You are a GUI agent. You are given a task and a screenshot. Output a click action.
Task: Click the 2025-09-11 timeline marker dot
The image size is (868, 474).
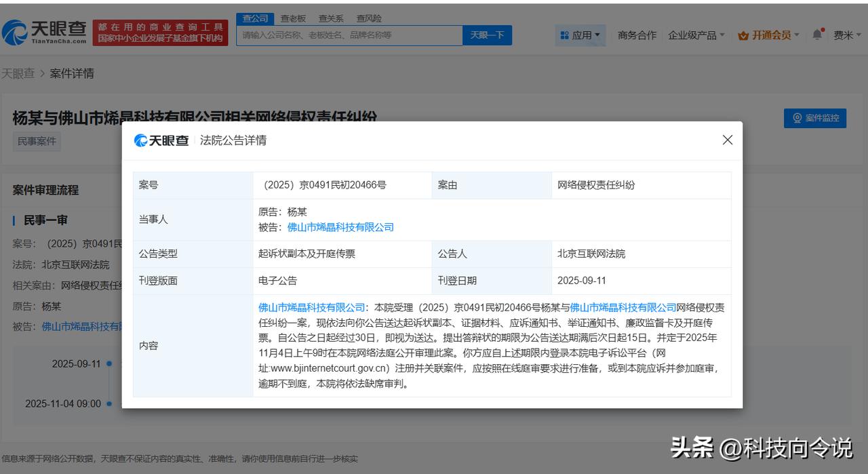108,363
